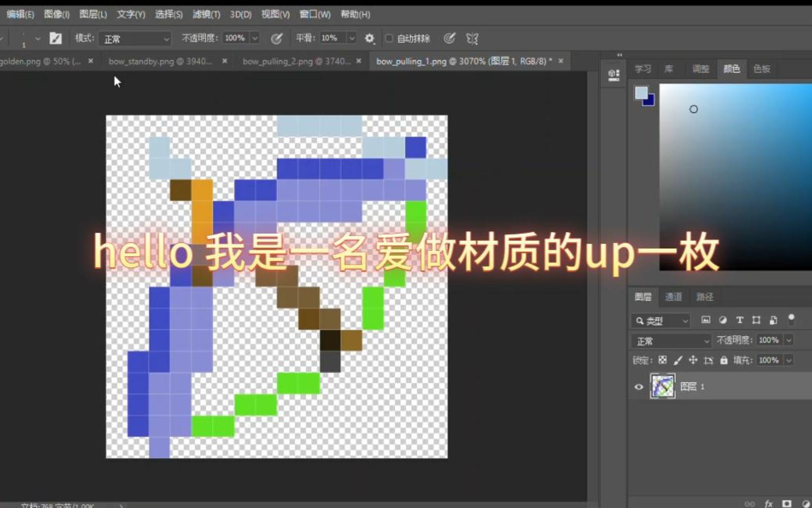
Task: Click the filter by adjustment layers icon
Action: tap(723, 320)
